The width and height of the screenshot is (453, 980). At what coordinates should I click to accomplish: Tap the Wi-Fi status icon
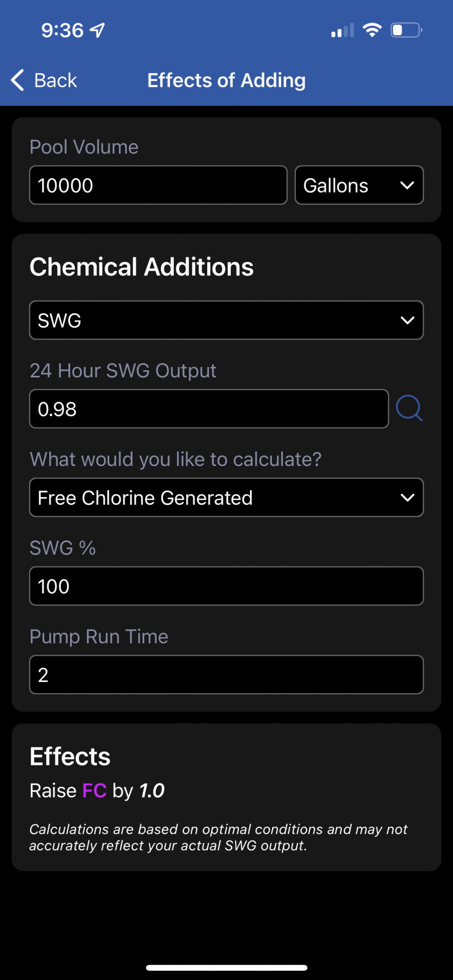coord(372,30)
